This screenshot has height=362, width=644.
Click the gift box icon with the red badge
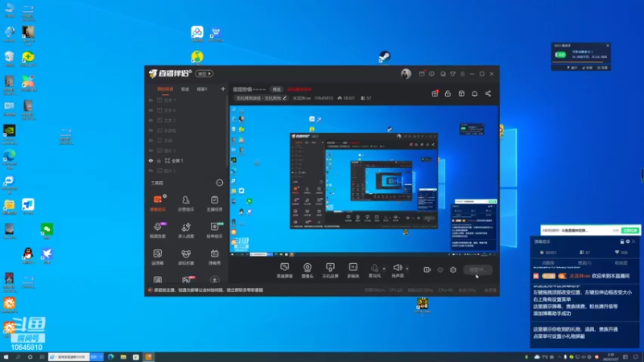pyautogui.click(x=435, y=93)
